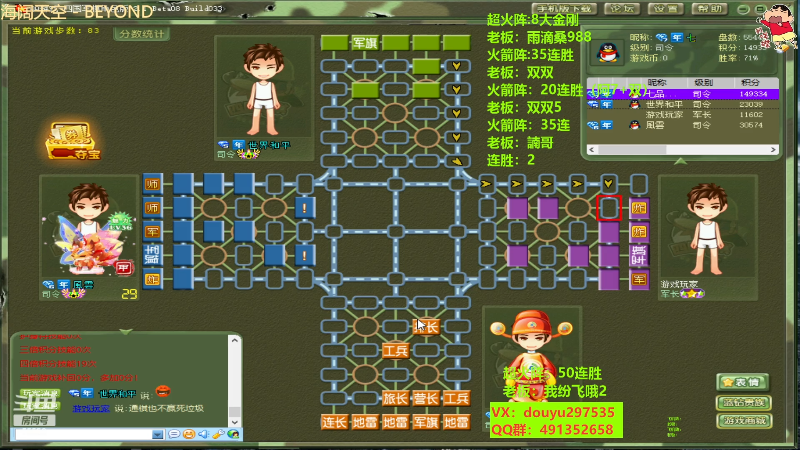Select the 地雷 piece right of 连长

pos(365,422)
